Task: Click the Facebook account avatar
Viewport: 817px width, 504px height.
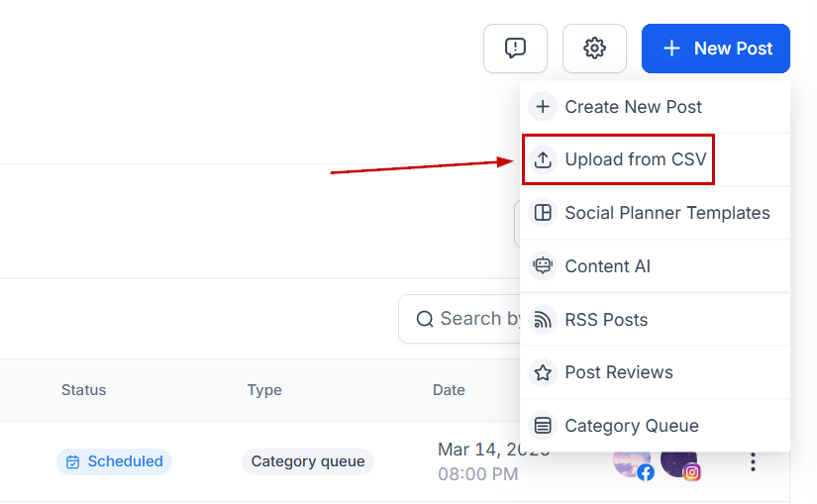Action: (632, 461)
